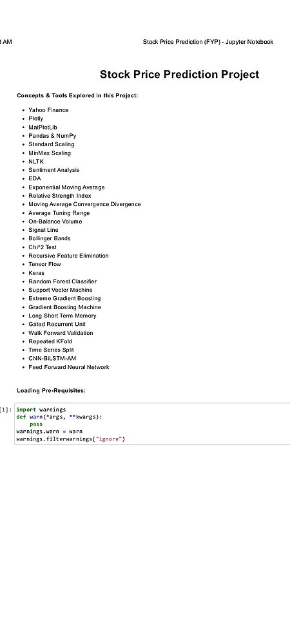290x644 pixels.
Task: Select the 'Concepts & Tools Explored' heading
Action: tap(77, 96)
